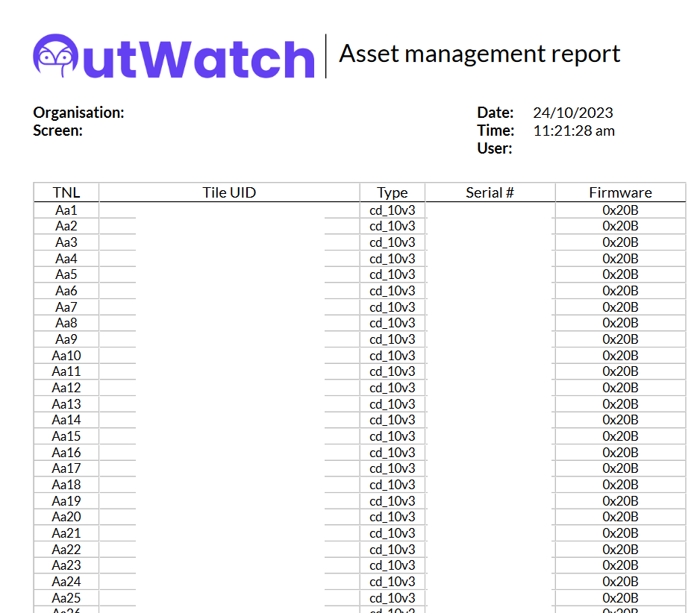This screenshot has height=613, width=700.
Task: Click the Tile UID column header
Action: coord(229,192)
